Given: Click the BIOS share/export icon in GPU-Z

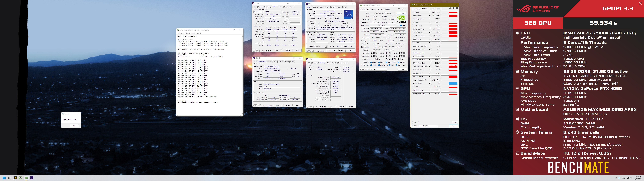Looking at the screenshot, I should point(397,26).
